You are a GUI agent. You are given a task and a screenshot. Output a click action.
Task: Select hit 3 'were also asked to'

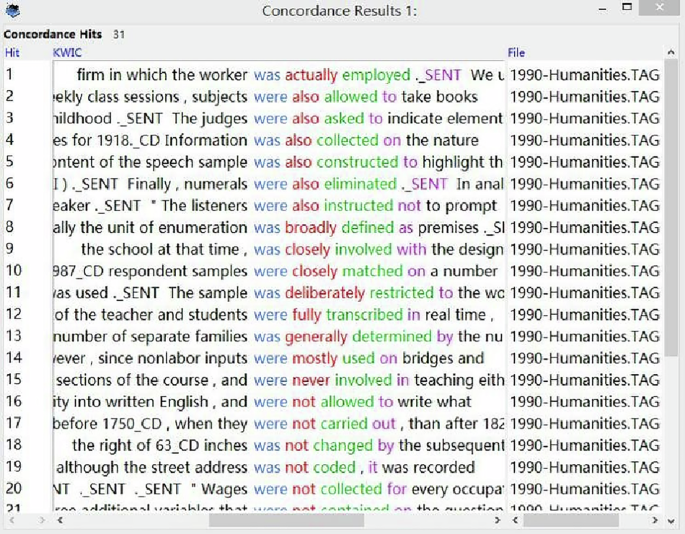(x=318, y=118)
